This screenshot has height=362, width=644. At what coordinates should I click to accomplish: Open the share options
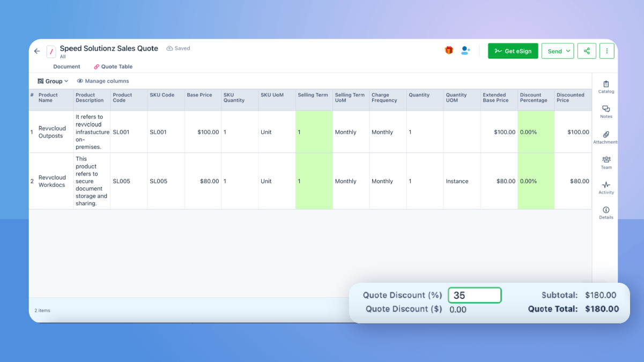click(x=587, y=50)
